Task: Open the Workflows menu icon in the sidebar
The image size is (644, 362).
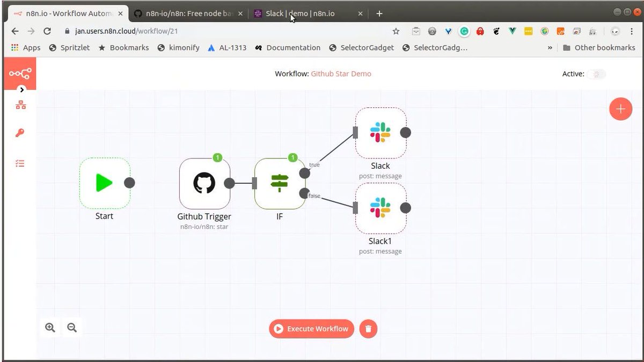Action: [20, 105]
